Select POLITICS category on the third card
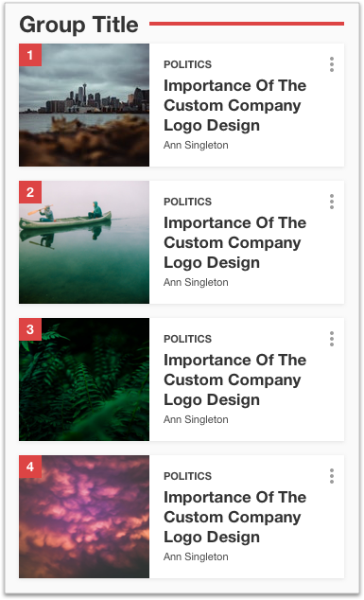364x600 pixels. point(187,339)
